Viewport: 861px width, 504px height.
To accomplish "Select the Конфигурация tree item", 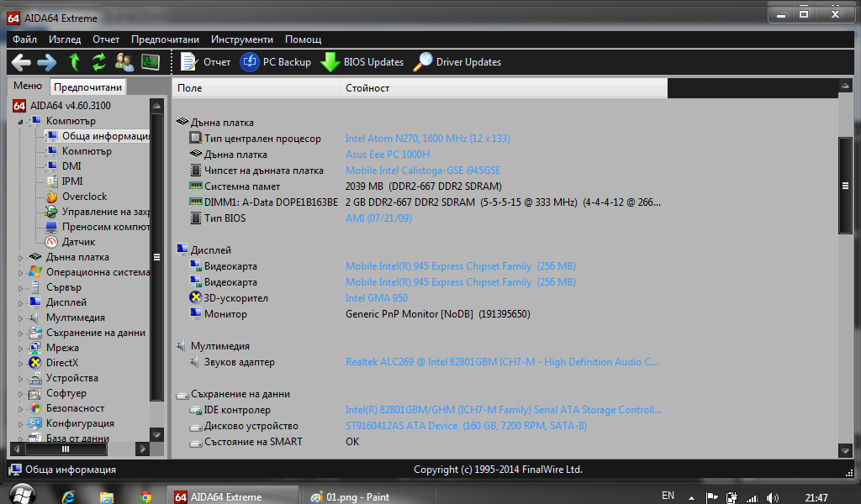I will (x=80, y=423).
